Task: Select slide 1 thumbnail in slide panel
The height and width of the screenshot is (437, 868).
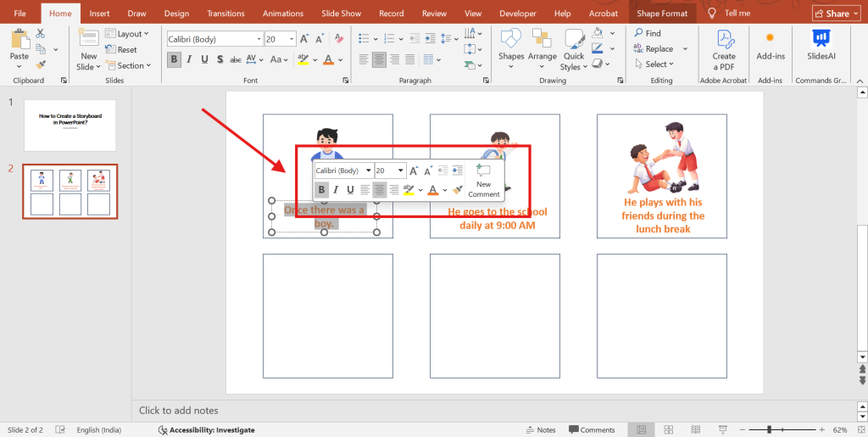Action: tap(70, 125)
